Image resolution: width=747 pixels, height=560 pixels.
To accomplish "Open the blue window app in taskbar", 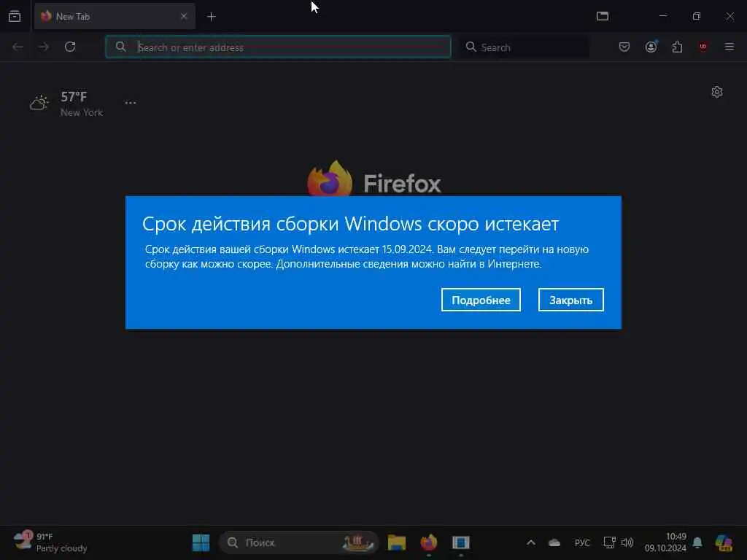I will click(461, 542).
